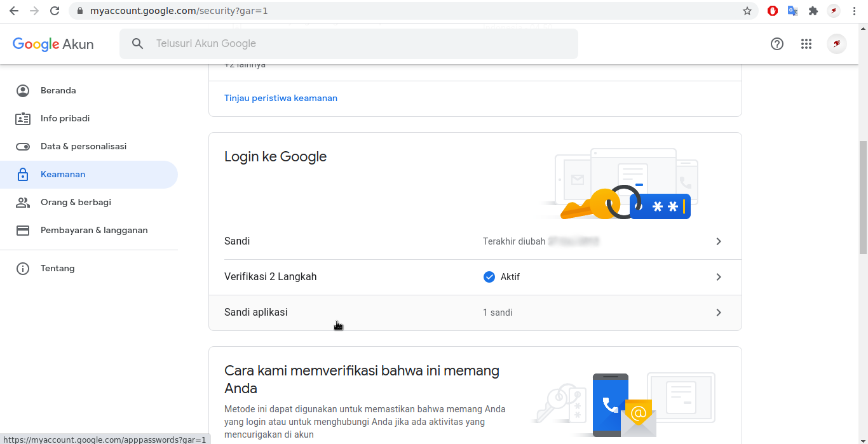Select Data & personalisasi sidebar item

(x=83, y=147)
